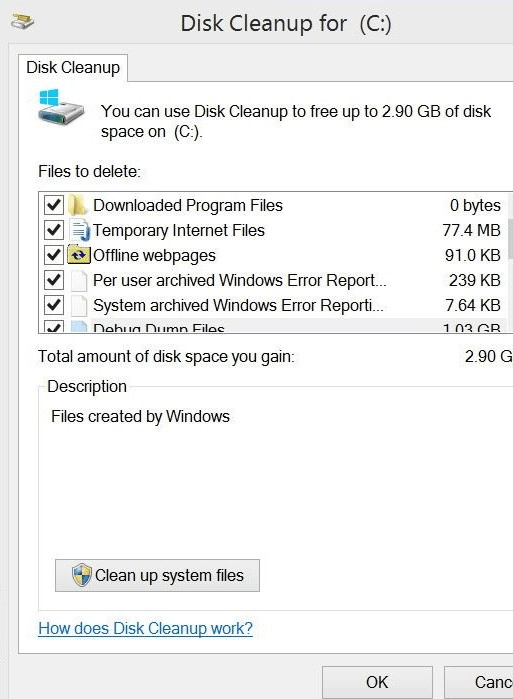Uncheck Temporary Internet Files checkbox
Screen dimensions: 513x699
click(54, 230)
